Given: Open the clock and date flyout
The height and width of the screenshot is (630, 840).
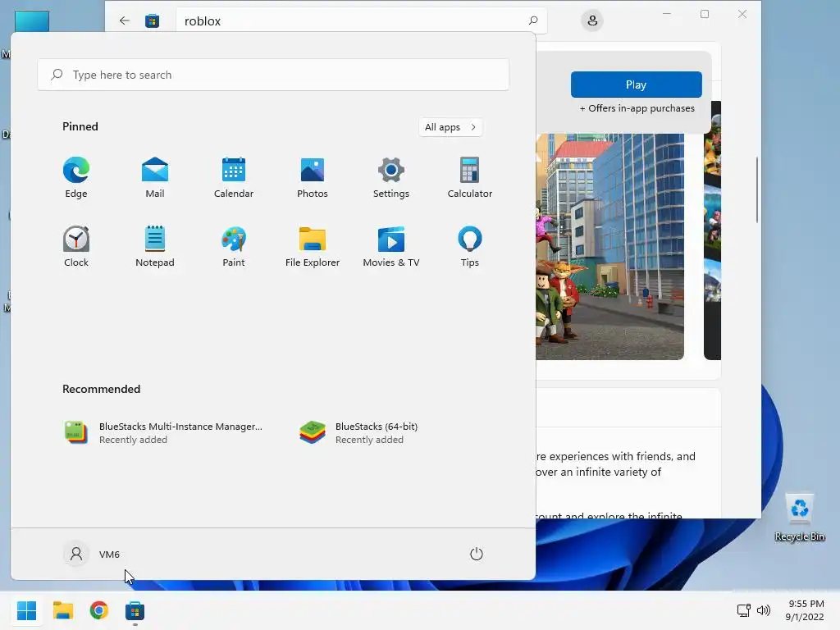Looking at the screenshot, I should (806, 610).
